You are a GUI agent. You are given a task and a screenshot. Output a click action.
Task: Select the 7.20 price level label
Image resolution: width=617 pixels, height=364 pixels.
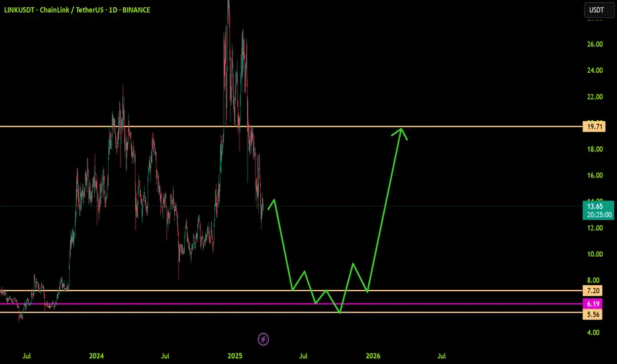click(x=593, y=291)
